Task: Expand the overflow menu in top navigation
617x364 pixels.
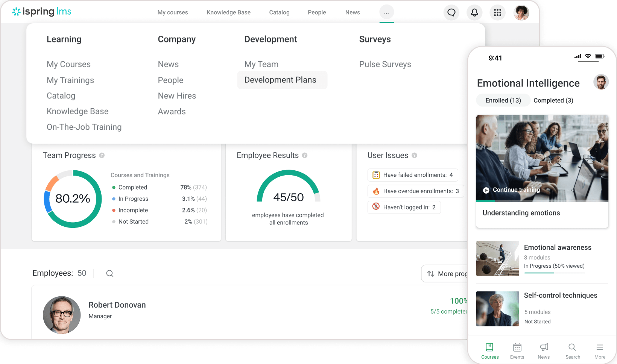Action: tap(386, 12)
